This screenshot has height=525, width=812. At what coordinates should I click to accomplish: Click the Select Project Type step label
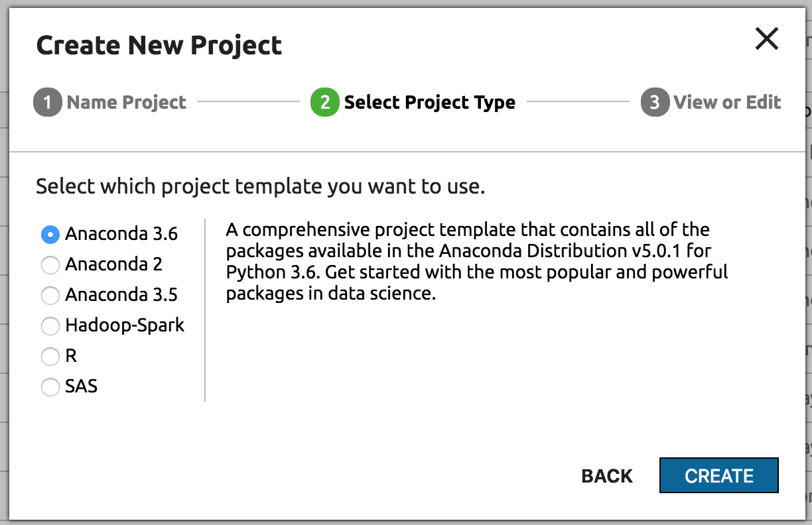pyautogui.click(x=429, y=103)
